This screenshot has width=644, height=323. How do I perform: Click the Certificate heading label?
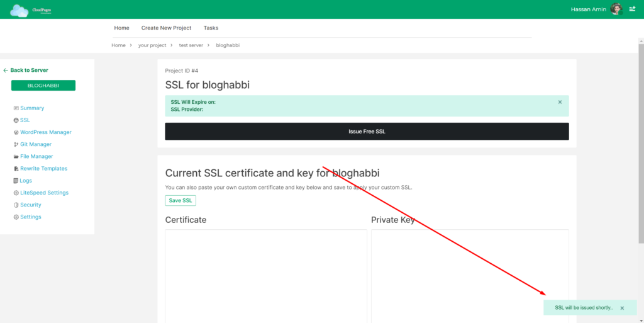pos(186,220)
